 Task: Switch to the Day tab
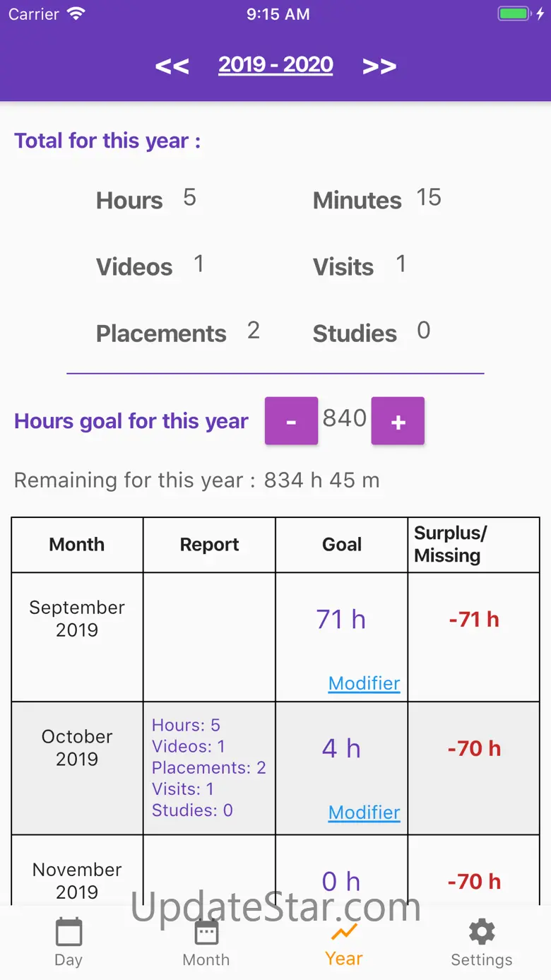pyautogui.click(x=69, y=941)
